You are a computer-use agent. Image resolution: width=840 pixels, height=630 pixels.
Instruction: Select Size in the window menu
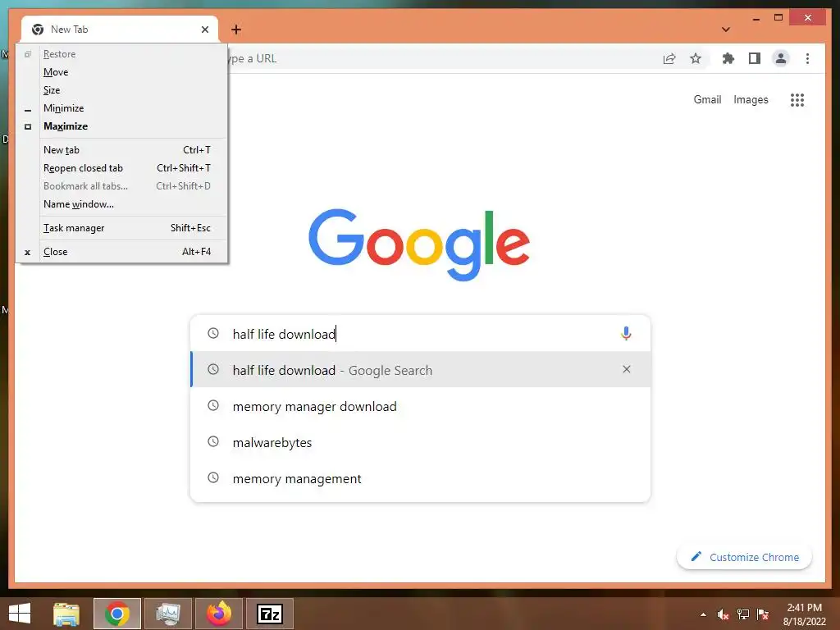(122, 90)
